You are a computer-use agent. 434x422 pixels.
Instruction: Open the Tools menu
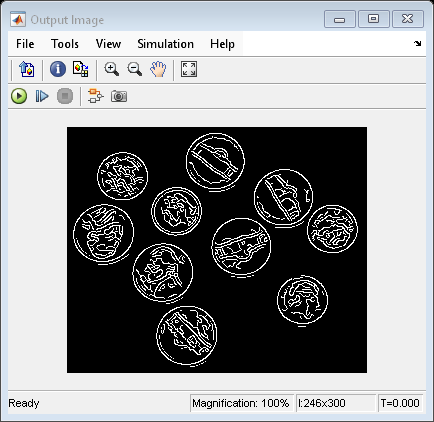tap(65, 44)
